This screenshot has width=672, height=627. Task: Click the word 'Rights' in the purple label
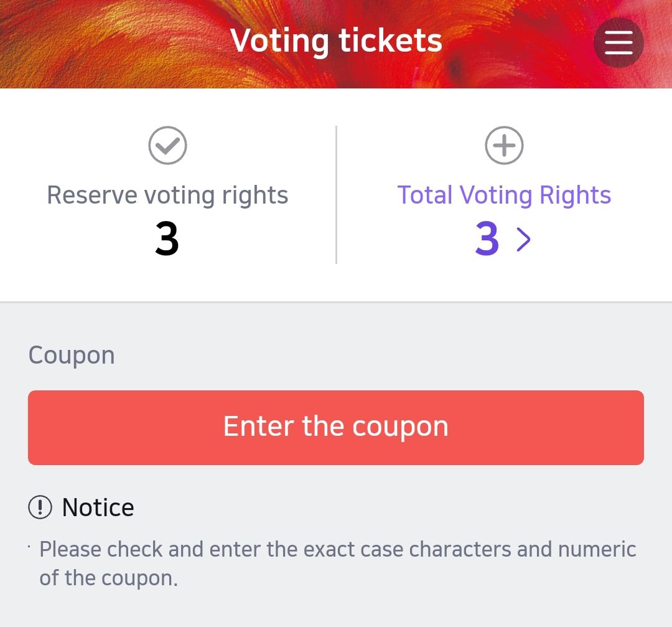(x=575, y=195)
